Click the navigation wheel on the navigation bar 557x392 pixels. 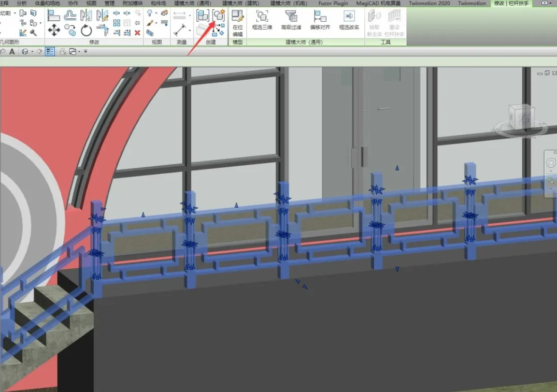[x=551, y=163]
